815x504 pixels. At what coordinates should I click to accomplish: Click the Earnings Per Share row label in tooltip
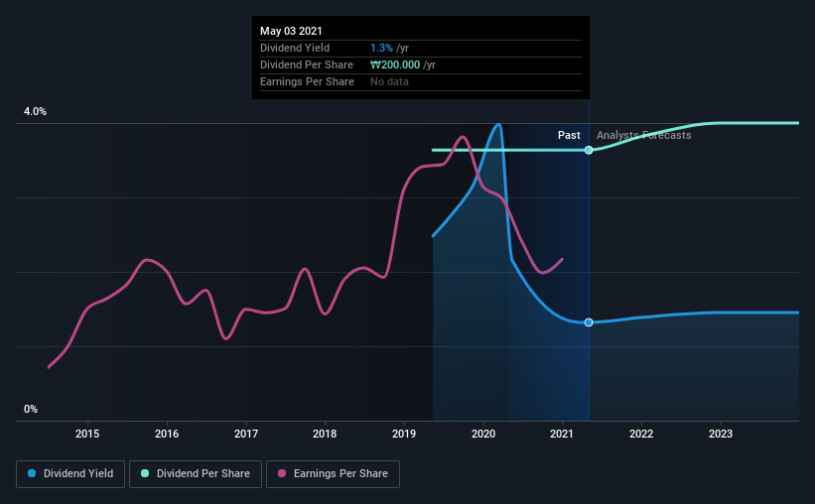[x=307, y=81]
